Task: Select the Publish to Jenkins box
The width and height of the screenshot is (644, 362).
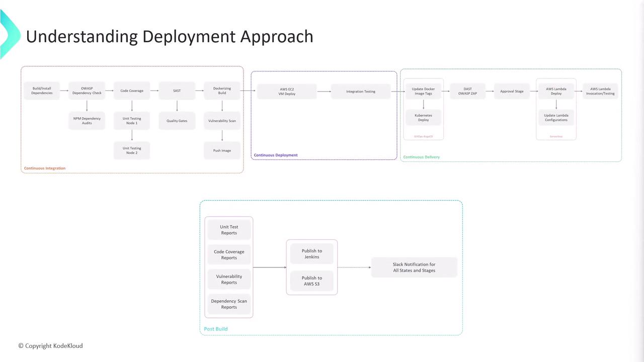Action: (x=312, y=254)
